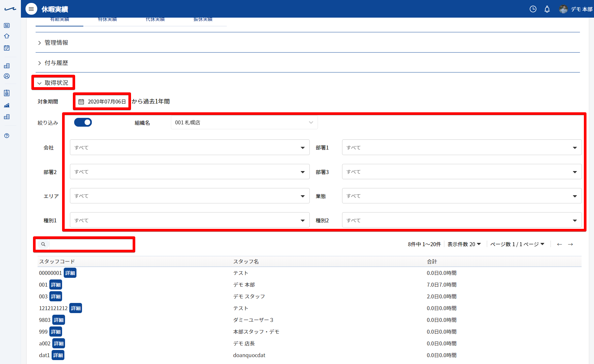This screenshot has width=594, height=364.
Task: Click staff name デモ 店長
Action: point(244,343)
